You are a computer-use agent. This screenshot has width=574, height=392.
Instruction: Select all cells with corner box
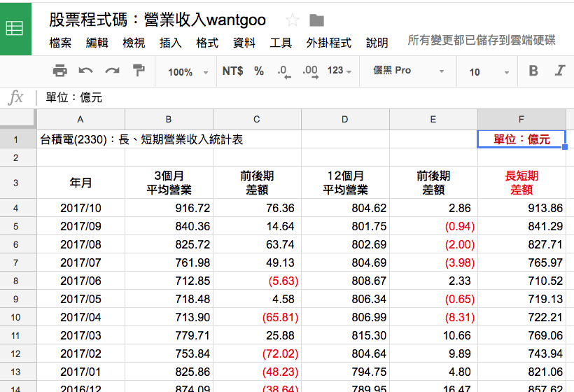pyautogui.click(x=18, y=119)
